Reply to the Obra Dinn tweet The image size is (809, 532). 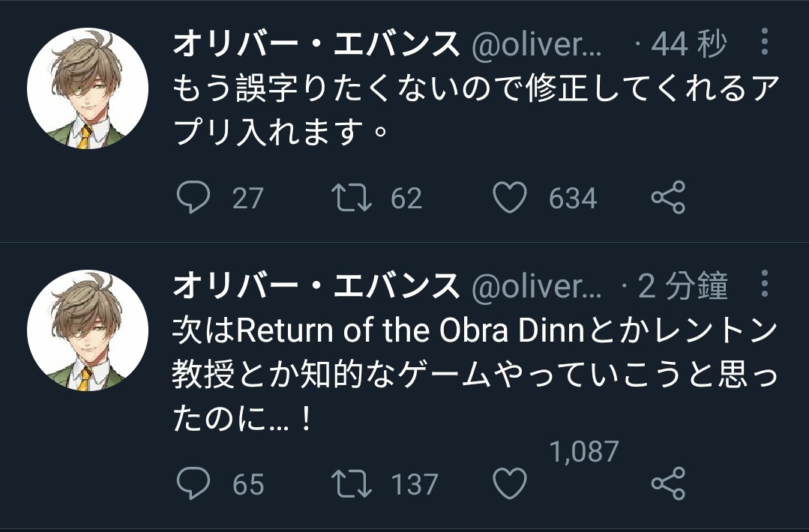coord(193,483)
